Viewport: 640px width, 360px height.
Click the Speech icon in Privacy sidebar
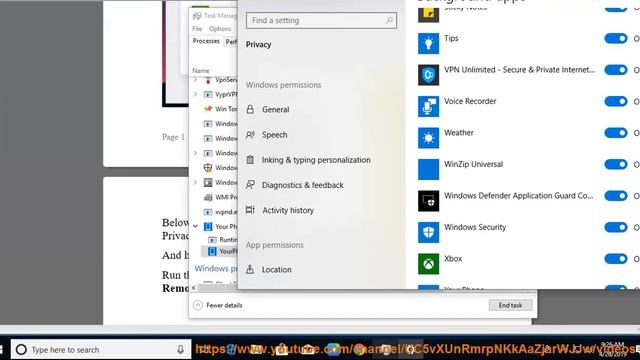[250, 134]
